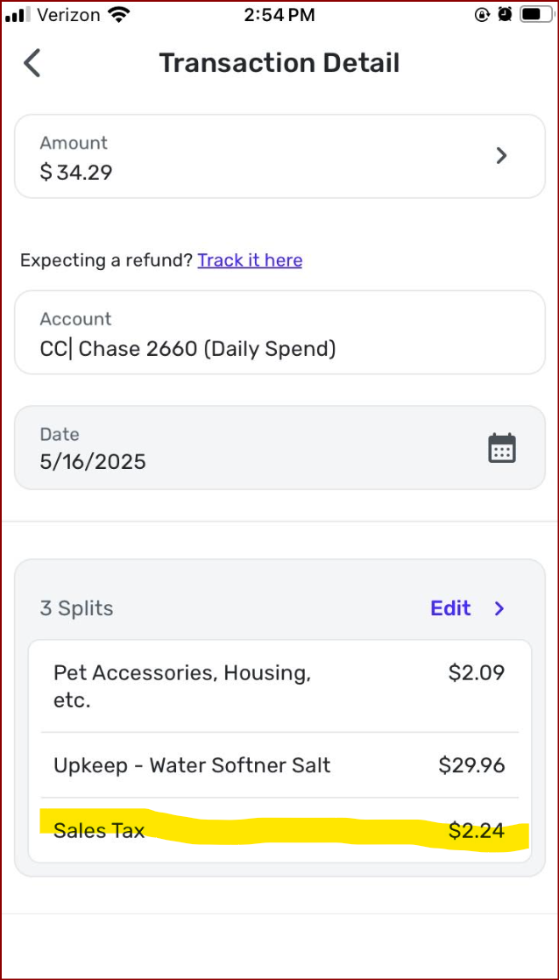Tap the cellular signal bars icon
The image size is (559, 980).
point(18,15)
